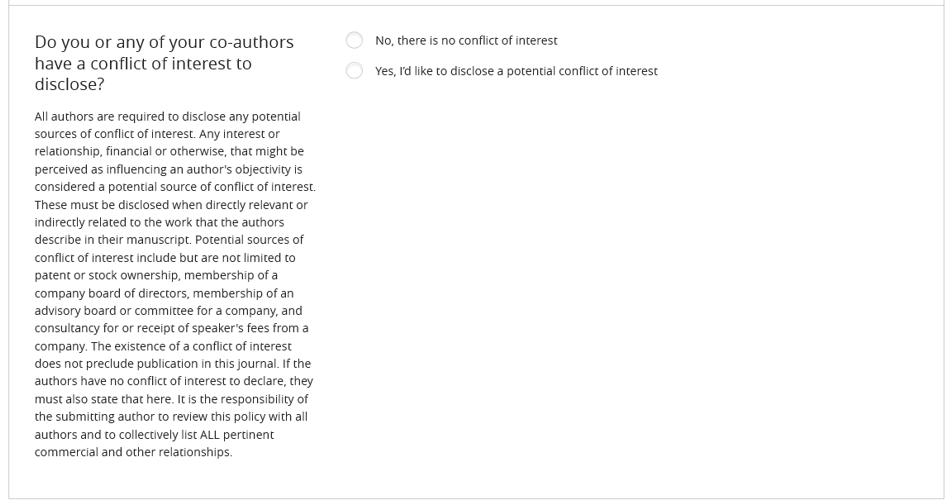Click the 'authors have no conflict of interest to declare' line

point(174,381)
